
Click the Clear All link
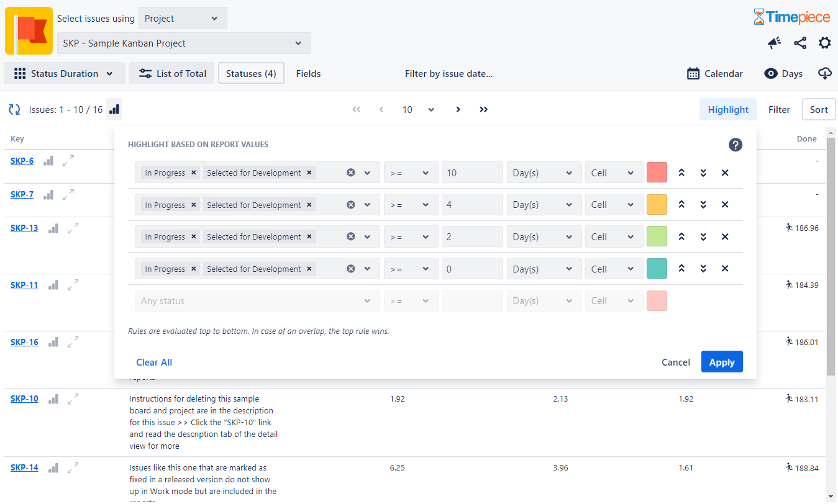point(154,362)
